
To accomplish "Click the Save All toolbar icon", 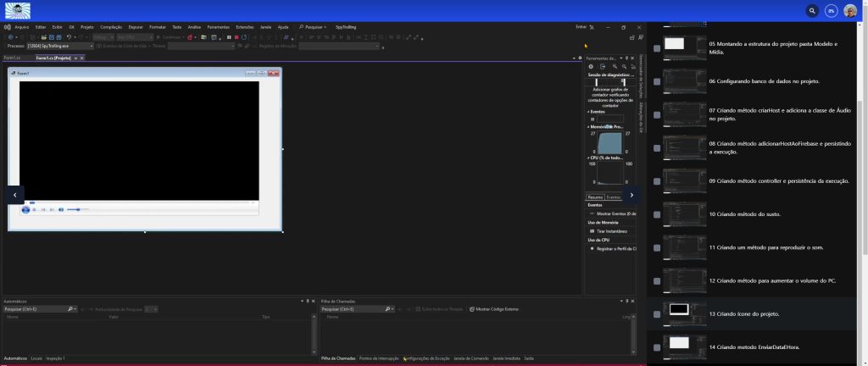I will click(58, 37).
